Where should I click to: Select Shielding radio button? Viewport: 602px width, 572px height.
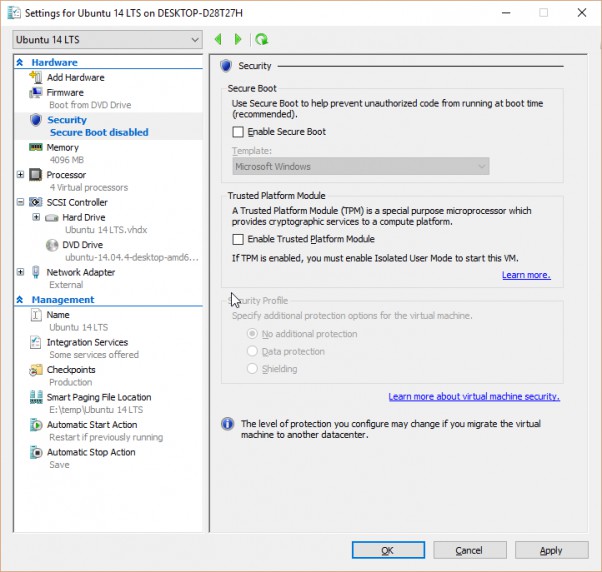point(252,369)
